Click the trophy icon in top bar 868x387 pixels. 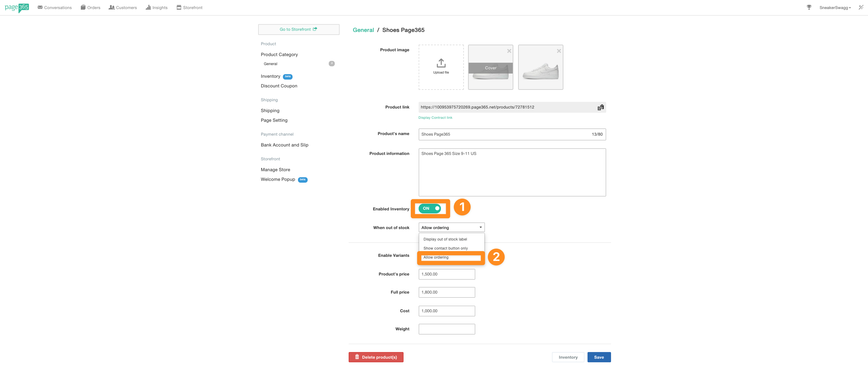pyautogui.click(x=809, y=8)
